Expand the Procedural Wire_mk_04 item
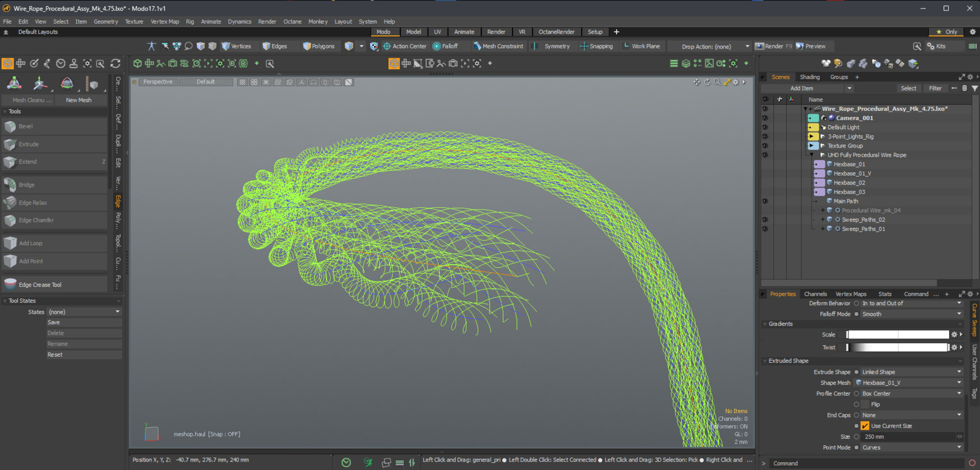The height and width of the screenshot is (470, 980). (823, 210)
